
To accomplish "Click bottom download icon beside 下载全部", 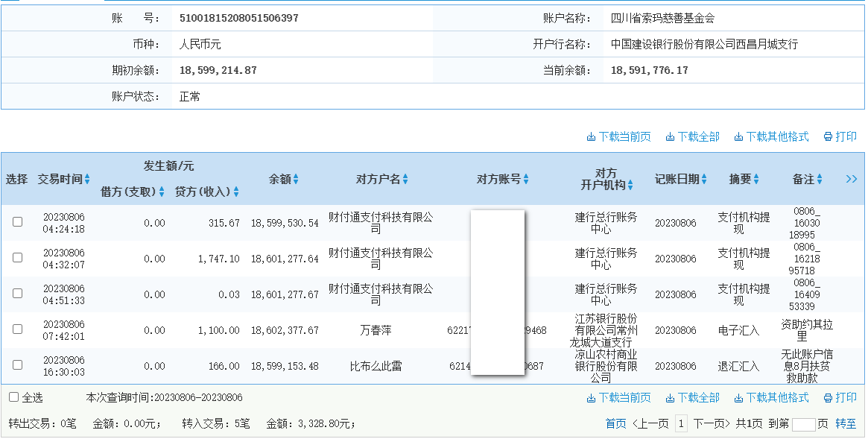I will 670,398.
